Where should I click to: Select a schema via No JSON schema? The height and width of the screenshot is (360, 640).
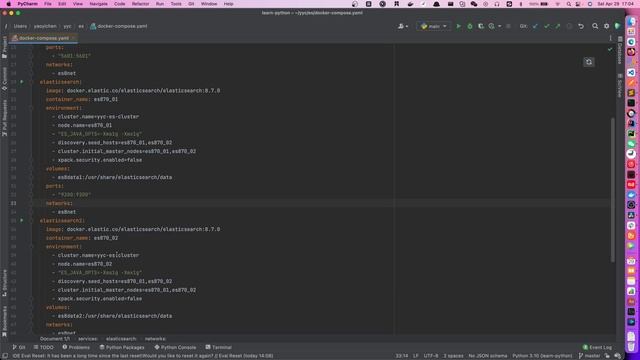(x=488, y=356)
